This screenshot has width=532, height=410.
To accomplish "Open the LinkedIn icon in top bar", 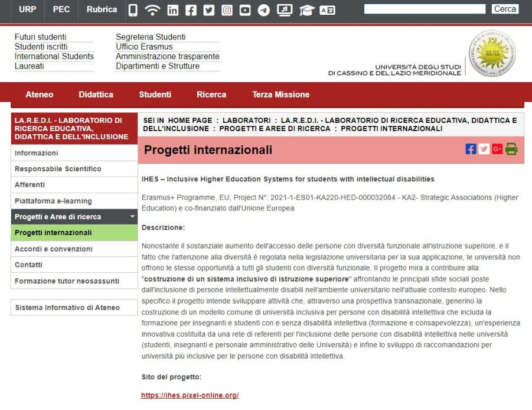I will coord(172,10).
